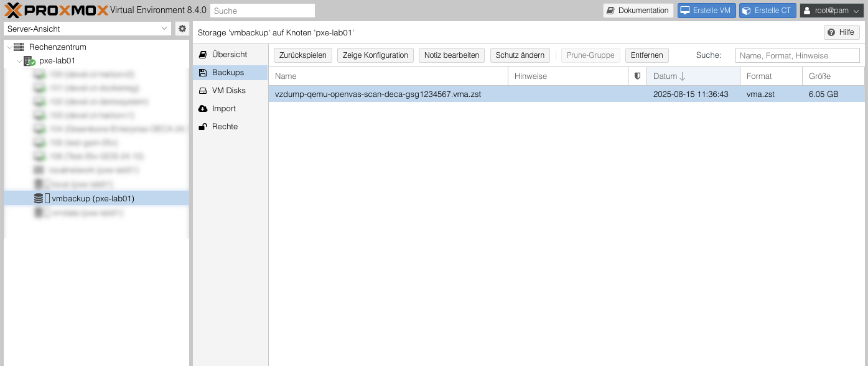Image resolution: width=868 pixels, height=366 pixels.
Task: Collapse the Rechenzentrum tree node
Action: click(9, 47)
